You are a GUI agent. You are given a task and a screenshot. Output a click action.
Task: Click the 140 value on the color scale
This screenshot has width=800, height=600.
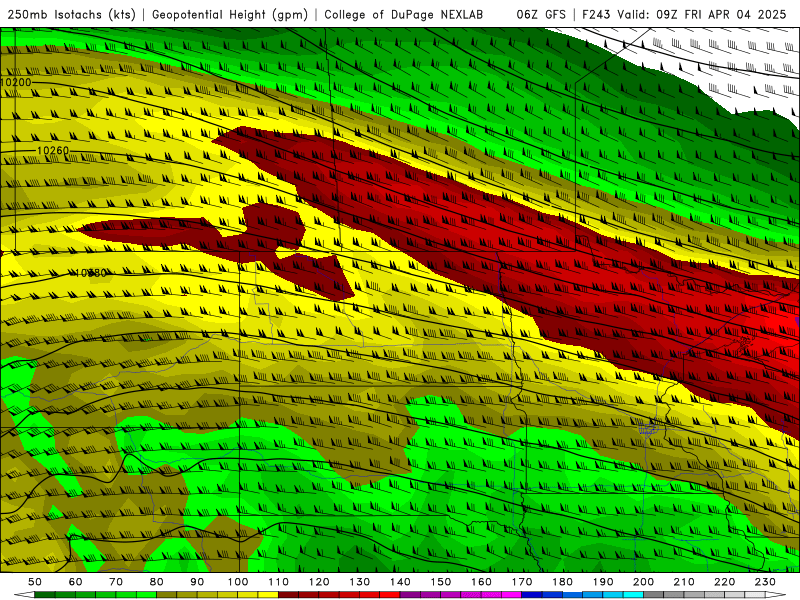pyautogui.click(x=400, y=582)
